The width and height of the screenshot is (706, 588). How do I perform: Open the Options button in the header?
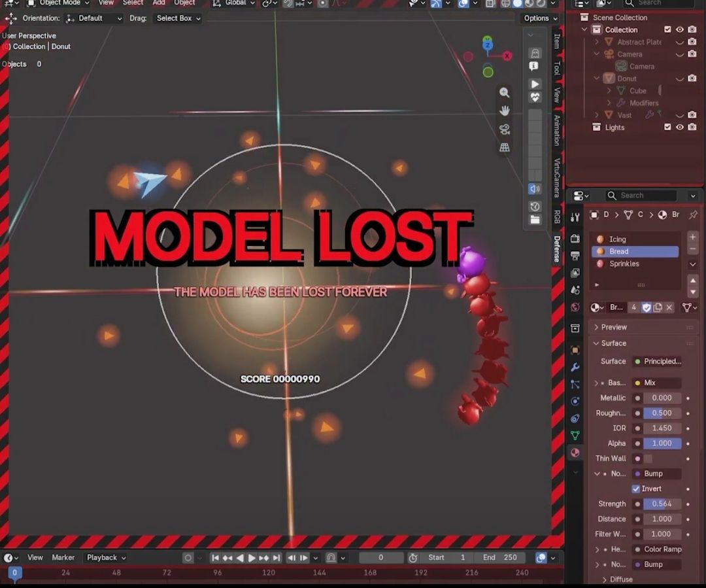click(x=541, y=18)
